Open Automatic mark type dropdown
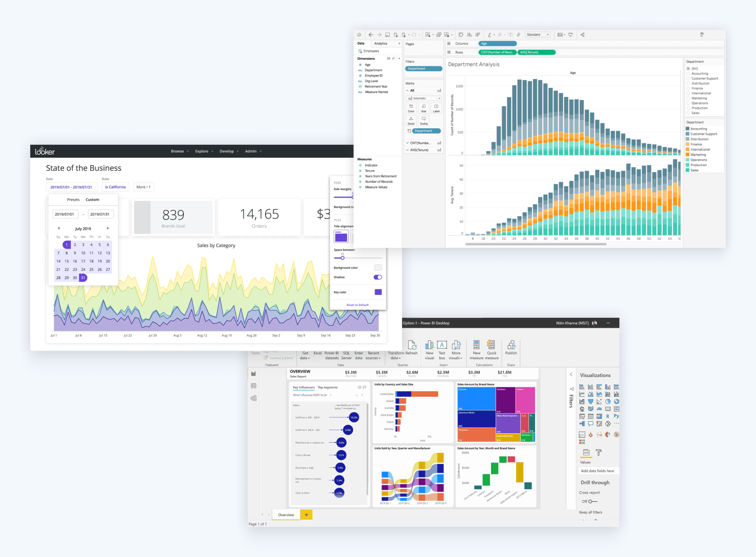The height and width of the screenshot is (557, 756). [424, 98]
